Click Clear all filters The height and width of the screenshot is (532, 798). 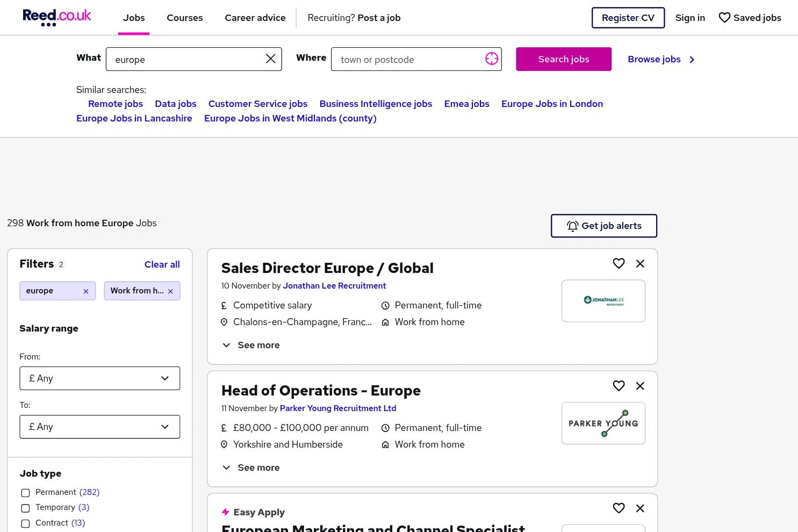click(162, 264)
